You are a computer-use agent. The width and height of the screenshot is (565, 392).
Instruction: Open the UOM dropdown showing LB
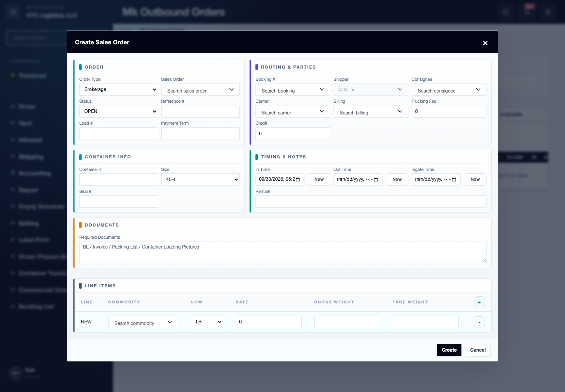[x=207, y=322]
